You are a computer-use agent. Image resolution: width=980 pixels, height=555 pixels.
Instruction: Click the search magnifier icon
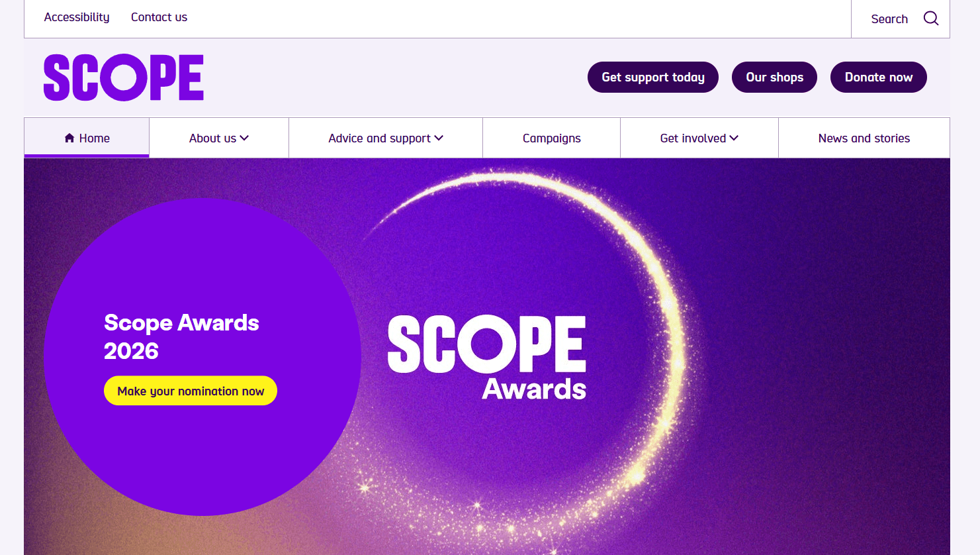931,18
